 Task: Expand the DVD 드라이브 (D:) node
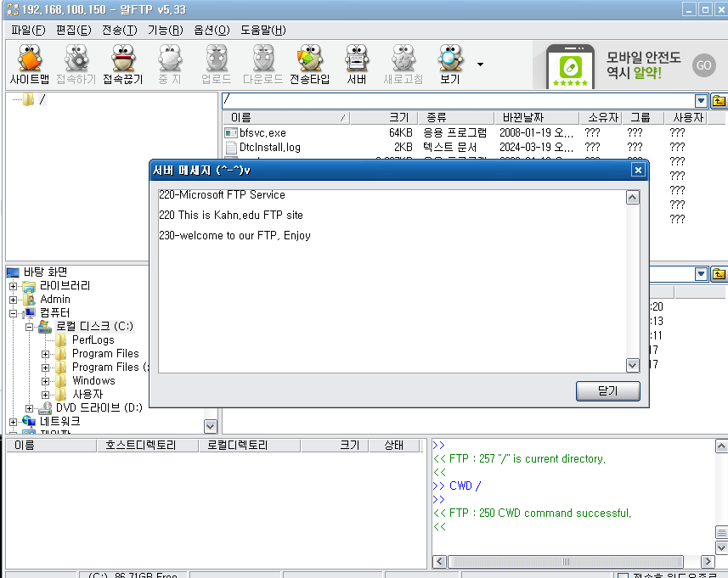[29, 409]
